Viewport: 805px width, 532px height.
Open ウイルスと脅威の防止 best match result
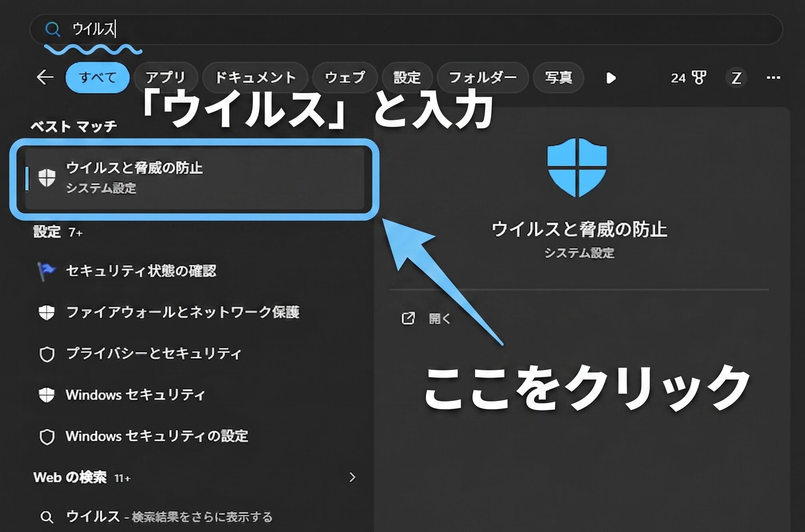[194, 178]
